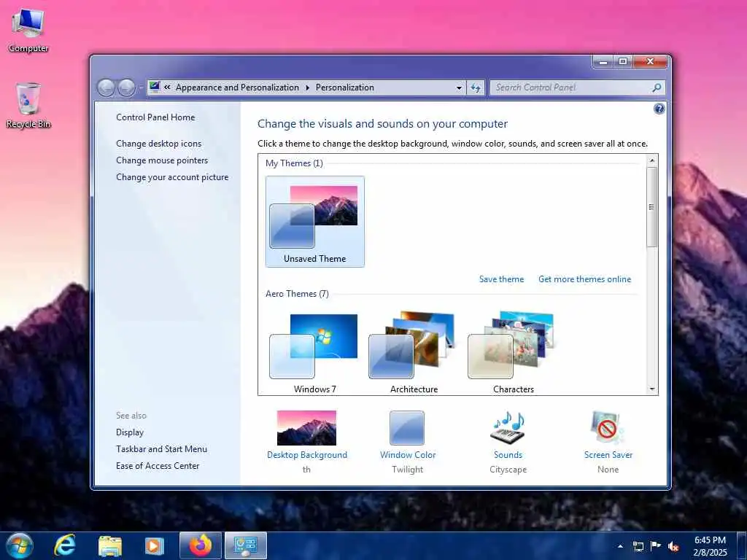Minimize the Personalization window

[x=603, y=61]
